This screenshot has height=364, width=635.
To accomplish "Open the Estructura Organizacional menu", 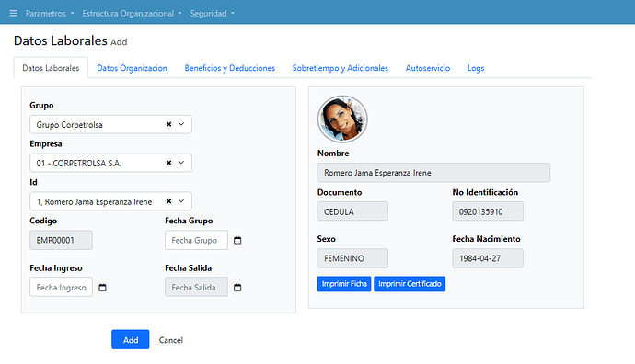I will point(132,14).
